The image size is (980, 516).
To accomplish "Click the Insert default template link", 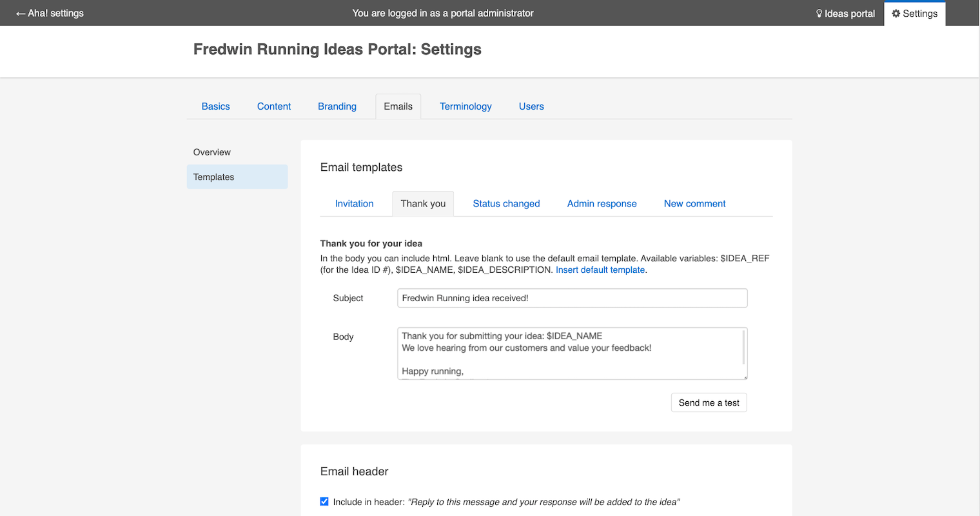I will 600,270.
